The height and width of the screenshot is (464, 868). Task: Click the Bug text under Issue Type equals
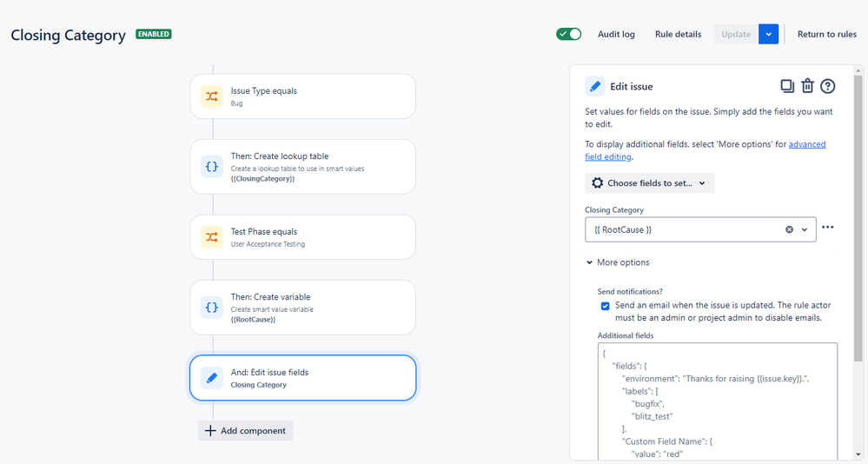tap(237, 103)
